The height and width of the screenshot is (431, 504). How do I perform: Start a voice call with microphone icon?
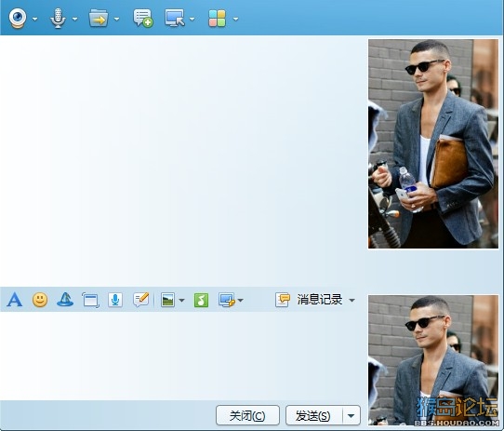tap(58, 19)
